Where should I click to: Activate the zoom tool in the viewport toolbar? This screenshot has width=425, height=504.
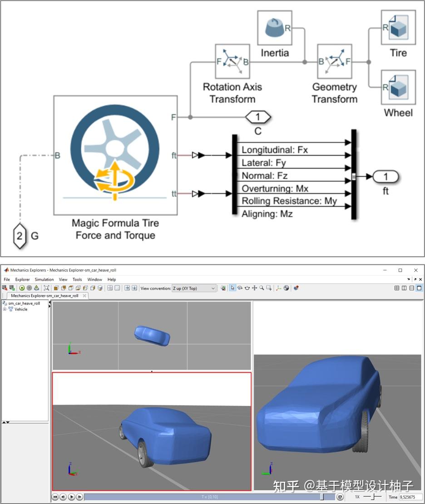(261, 288)
